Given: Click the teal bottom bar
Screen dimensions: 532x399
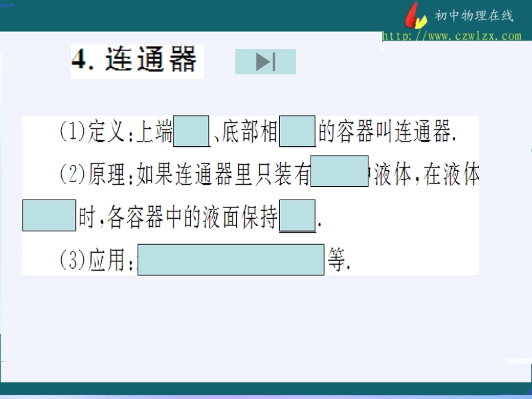Looking at the screenshot, I should [266, 388].
